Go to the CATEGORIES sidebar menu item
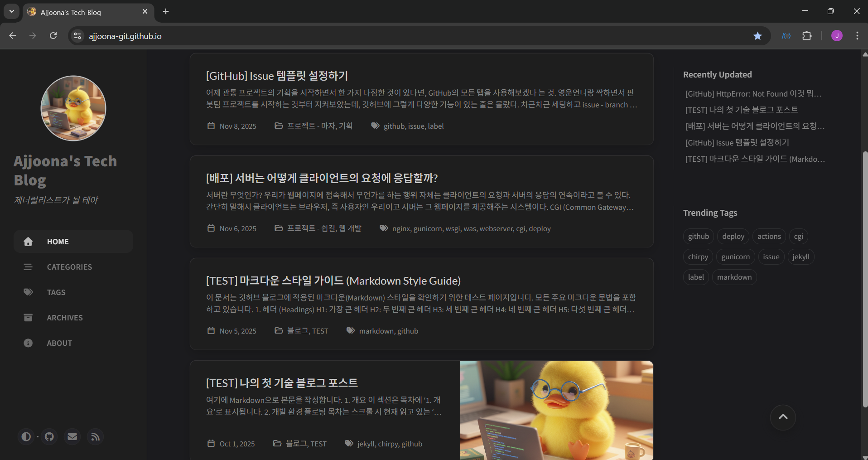This screenshot has width=868, height=460. click(x=69, y=267)
